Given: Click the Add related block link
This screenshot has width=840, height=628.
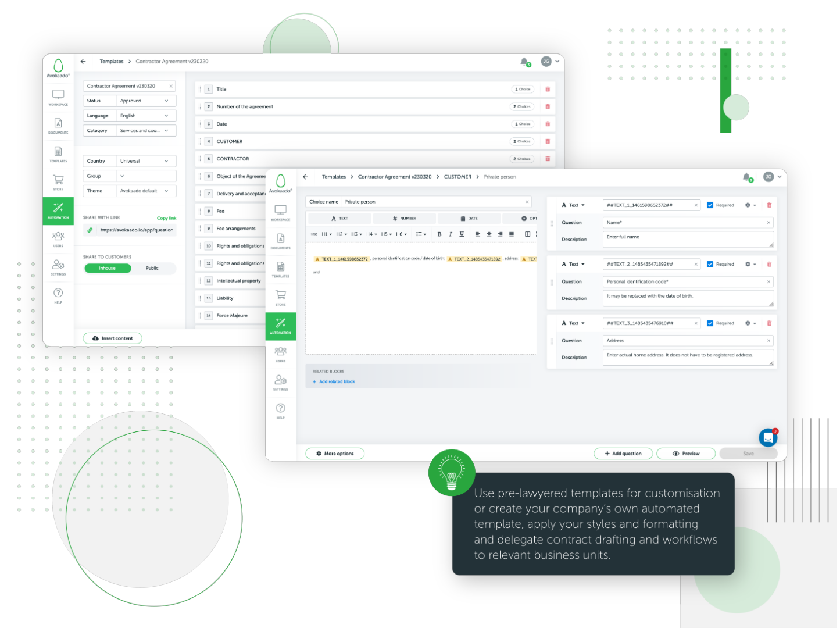Looking at the screenshot, I should 337,382.
